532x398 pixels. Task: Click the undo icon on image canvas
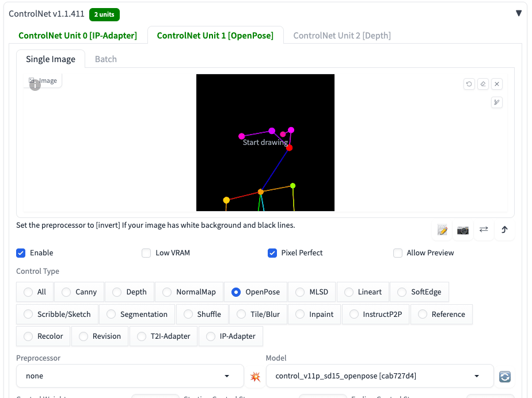tap(469, 84)
